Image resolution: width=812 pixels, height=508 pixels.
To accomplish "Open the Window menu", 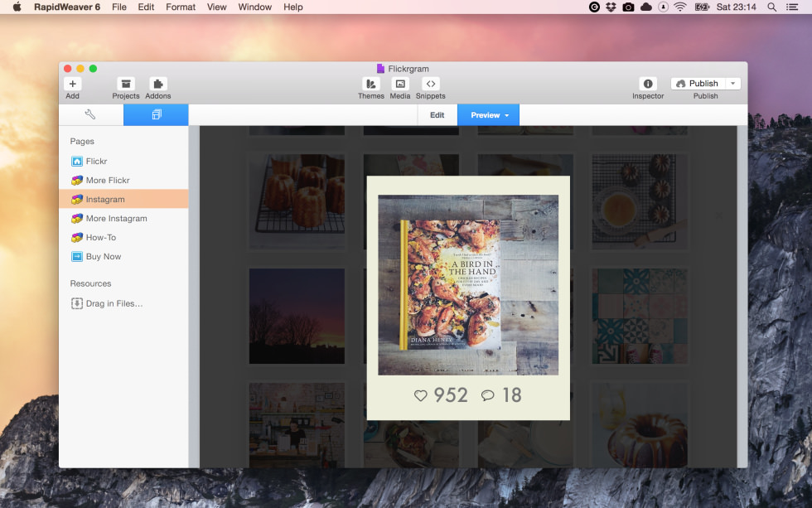I will tap(255, 7).
